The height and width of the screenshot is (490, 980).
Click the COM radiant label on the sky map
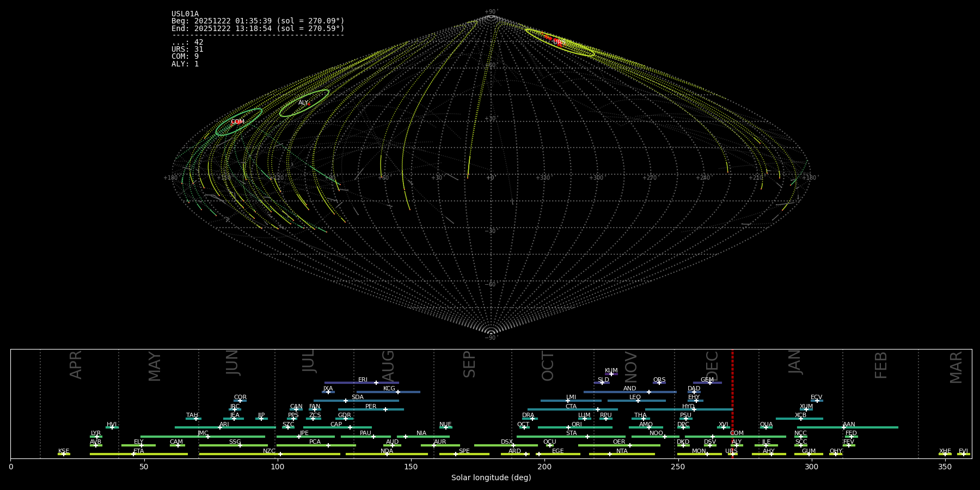tap(237, 122)
